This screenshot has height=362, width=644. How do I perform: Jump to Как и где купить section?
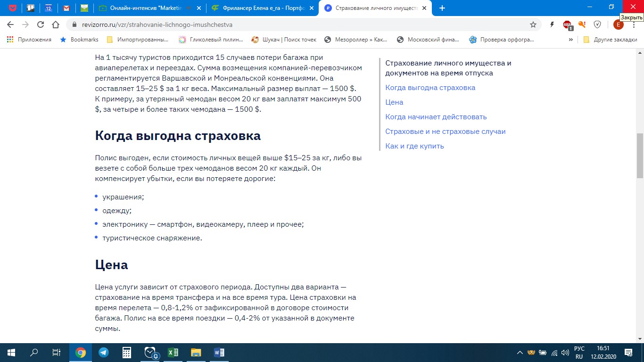pyautogui.click(x=414, y=146)
